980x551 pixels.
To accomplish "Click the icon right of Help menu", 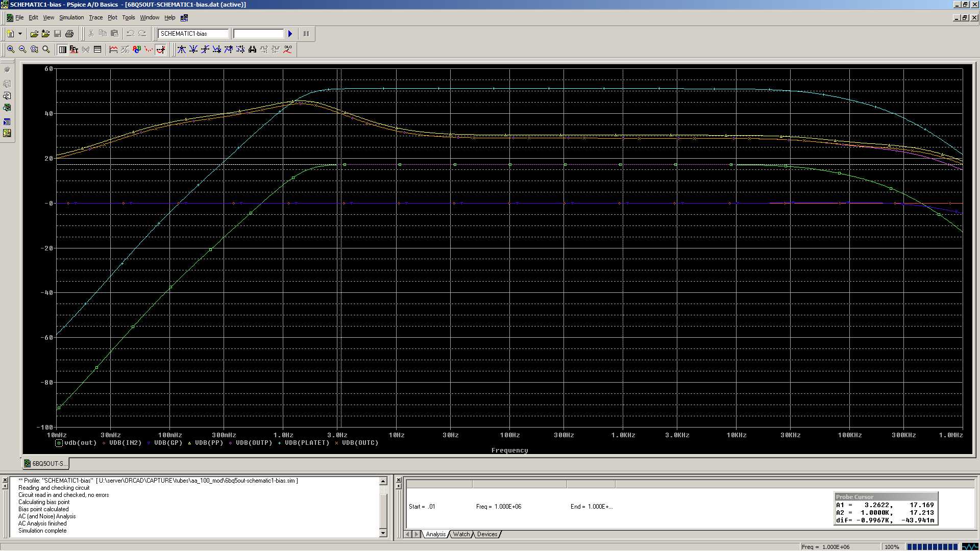I will [x=184, y=18].
